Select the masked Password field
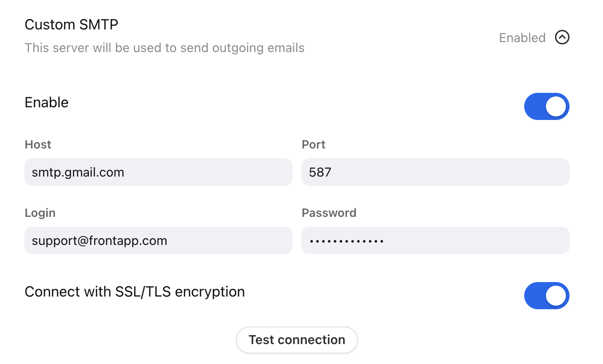This screenshot has height=364, width=603. (435, 240)
